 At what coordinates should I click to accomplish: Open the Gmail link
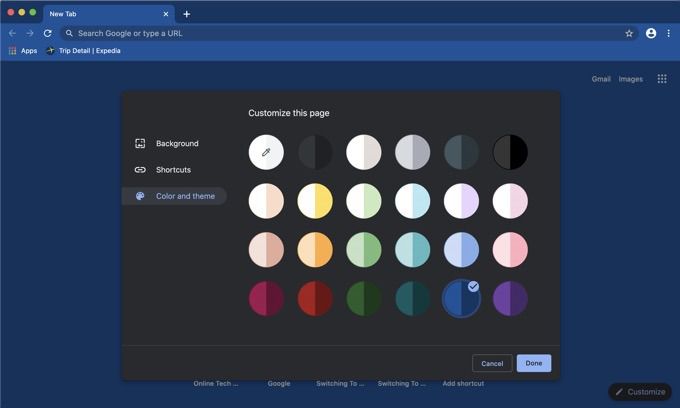(x=601, y=79)
